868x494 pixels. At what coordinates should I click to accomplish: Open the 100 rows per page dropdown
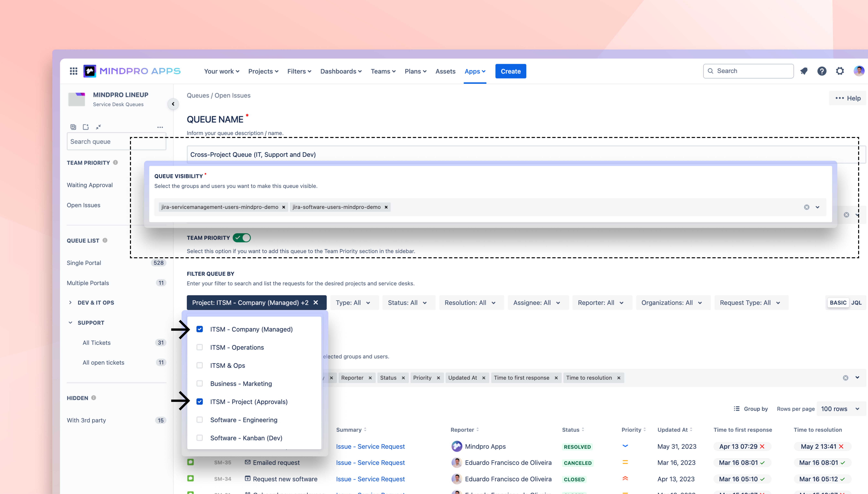coord(840,409)
